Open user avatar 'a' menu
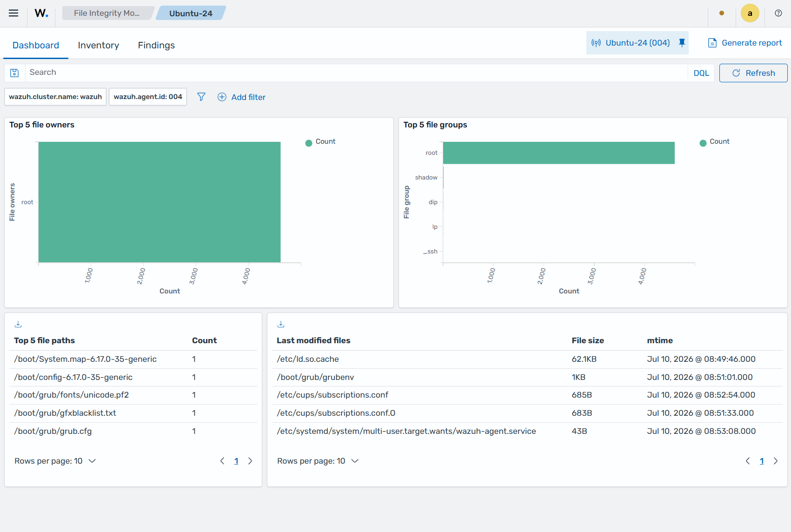This screenshot has width=791, height=532. [x=750, y=13]
